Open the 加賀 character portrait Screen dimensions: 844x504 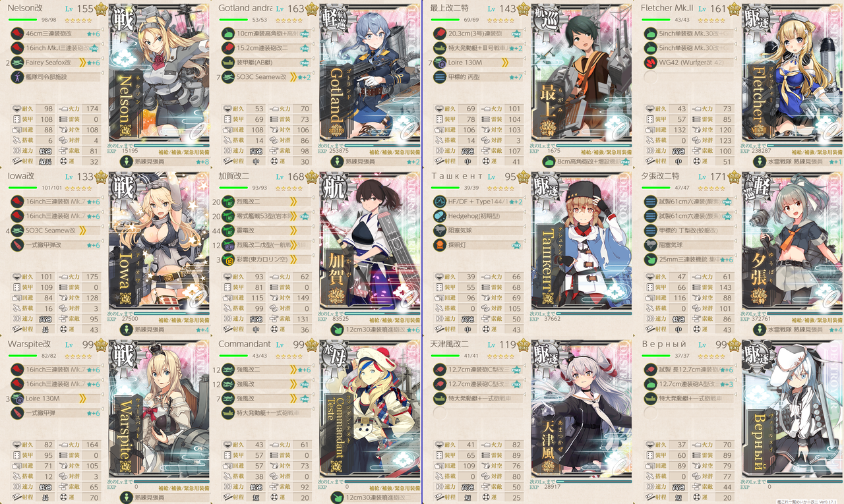(x=369, y=247)
